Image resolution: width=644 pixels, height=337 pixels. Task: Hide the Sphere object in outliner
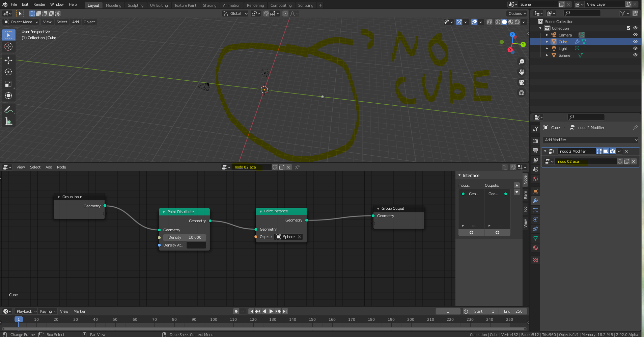click(x=635, y=55)
